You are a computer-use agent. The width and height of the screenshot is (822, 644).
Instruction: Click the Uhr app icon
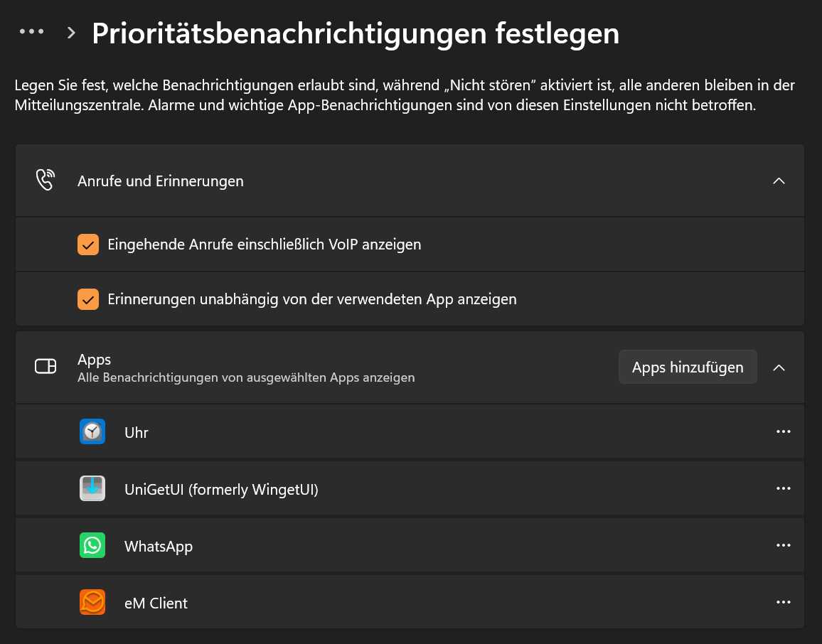(92, 431)
